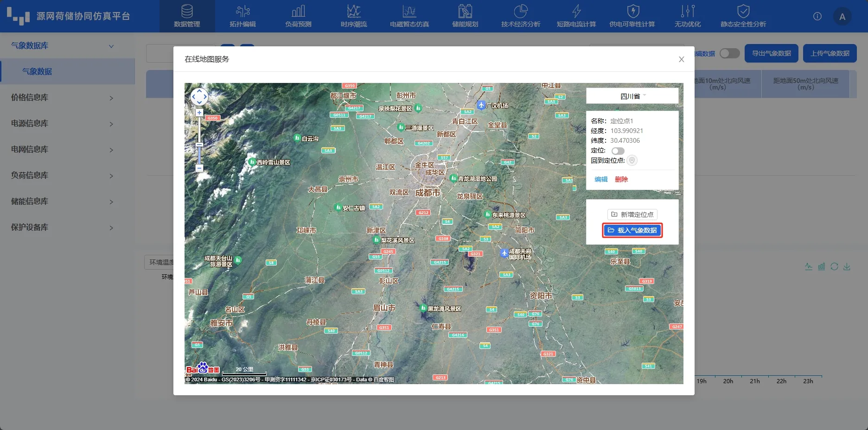
Task: Collapse the 气象数据库 sidebar group
Action: point(67,46)
